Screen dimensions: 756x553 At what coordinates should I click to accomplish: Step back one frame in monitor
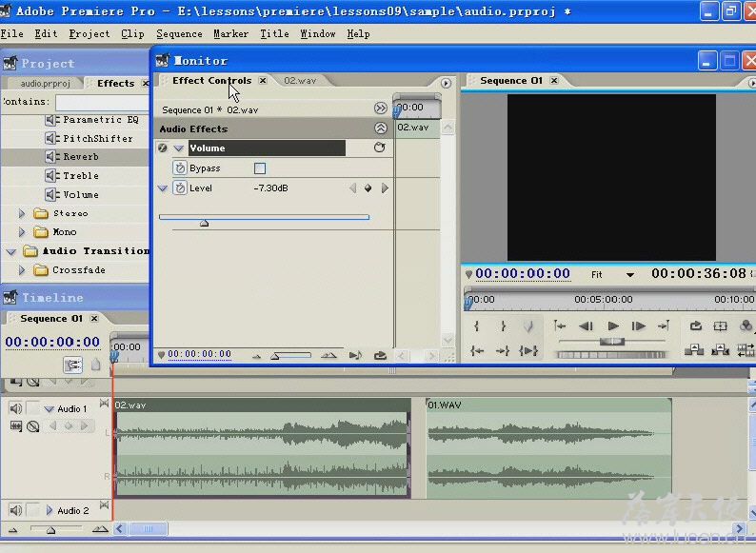pyautogui.click(x=587, y=326)
